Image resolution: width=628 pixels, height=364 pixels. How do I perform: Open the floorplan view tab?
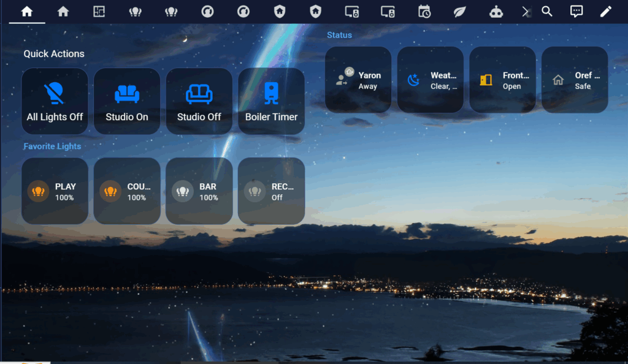pyautogui.click(x=99, y=12)
